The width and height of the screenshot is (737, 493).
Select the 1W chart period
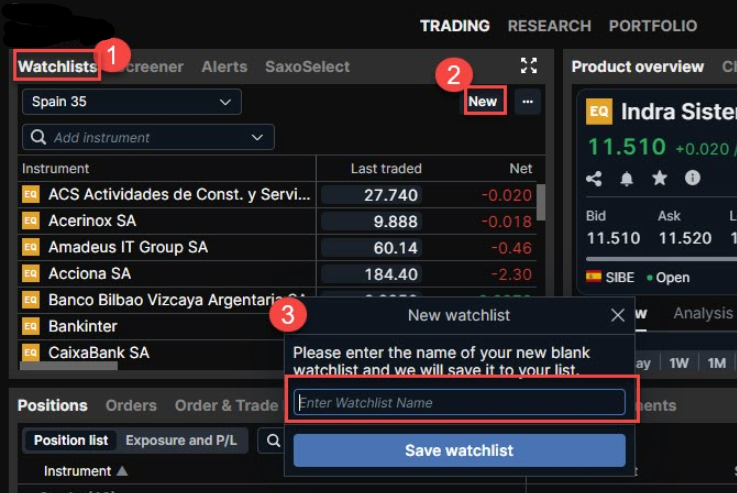[679, 363]
